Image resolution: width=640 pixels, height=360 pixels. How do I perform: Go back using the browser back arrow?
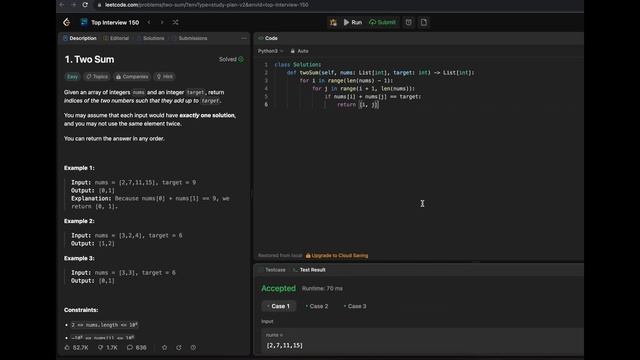click(x=62, y=5)
